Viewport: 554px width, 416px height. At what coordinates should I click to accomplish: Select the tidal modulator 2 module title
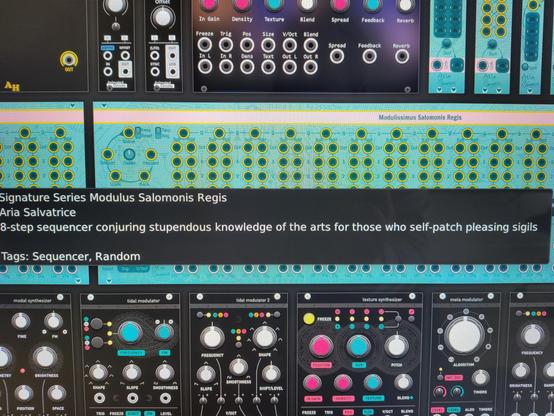pyautogui.click(x=253, y=300)
